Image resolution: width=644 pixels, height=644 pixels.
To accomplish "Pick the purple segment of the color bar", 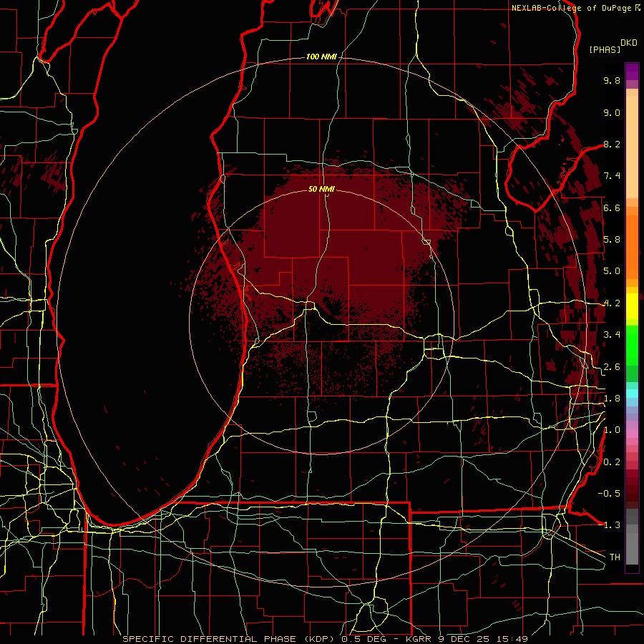I will point(632,72).
